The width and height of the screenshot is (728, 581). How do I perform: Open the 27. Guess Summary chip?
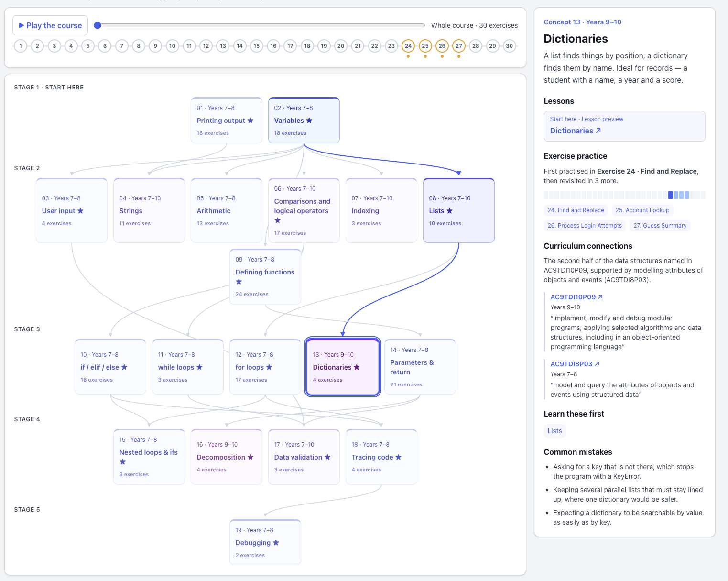(x=660, y=225)
